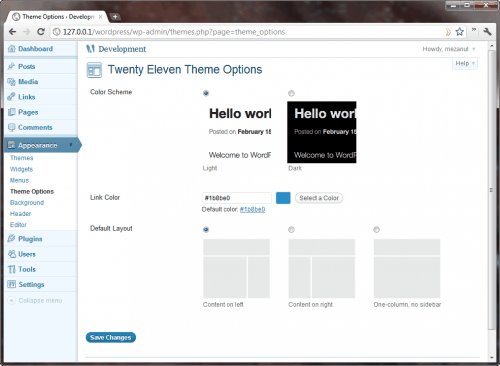
Task: Click the Links chain icon
Action: click(x=12, y=97)
